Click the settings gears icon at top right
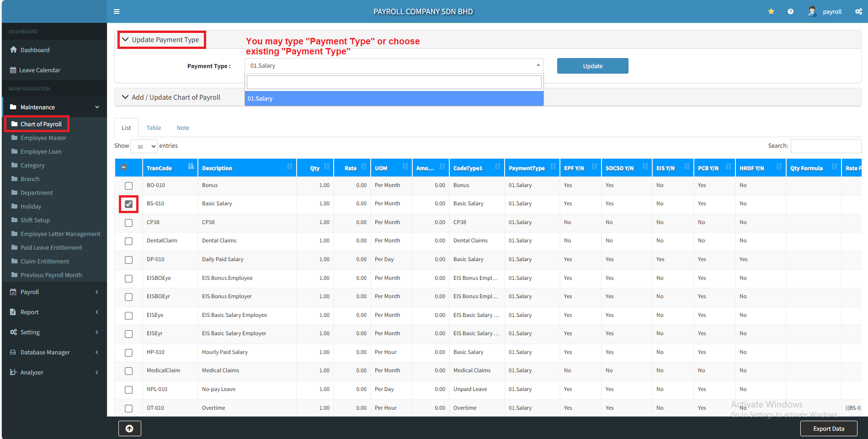This screenshot has width=868, height=439. tap(858, 11)
